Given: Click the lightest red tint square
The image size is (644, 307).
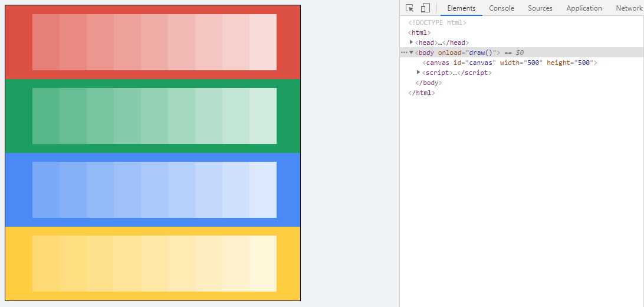Looking at the screenshot, I should click(263, 43).
